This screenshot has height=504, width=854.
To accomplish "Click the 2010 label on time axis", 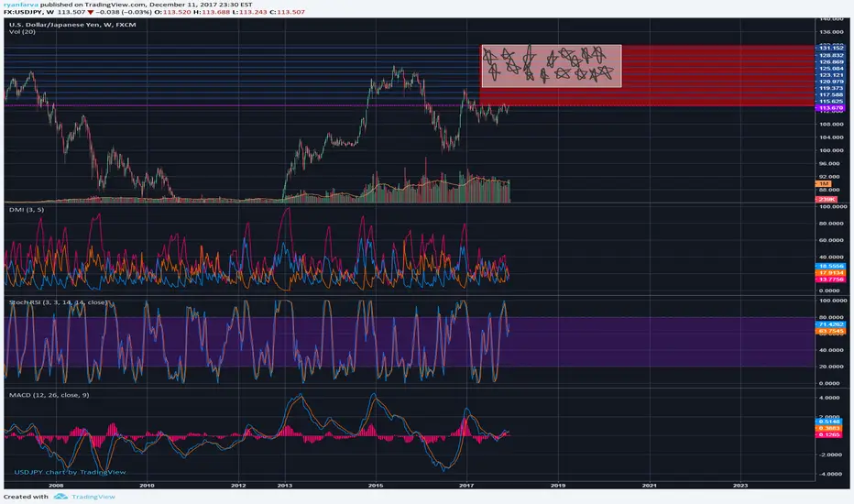I will click(147, 485).
